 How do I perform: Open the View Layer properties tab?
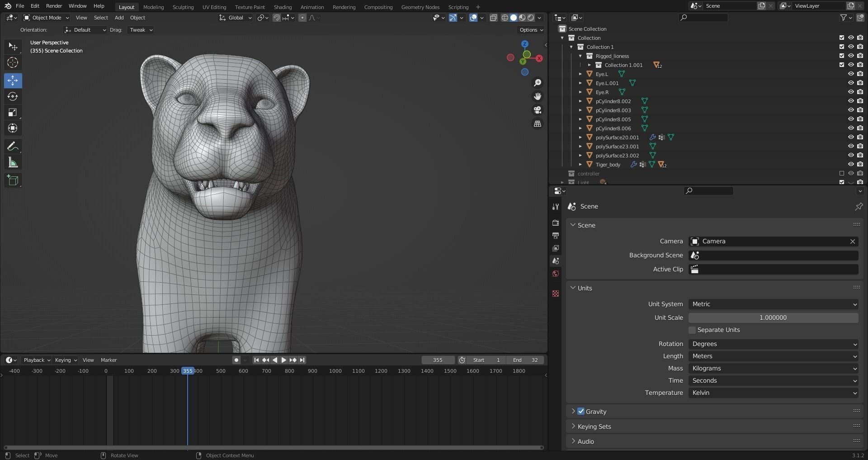556,248
